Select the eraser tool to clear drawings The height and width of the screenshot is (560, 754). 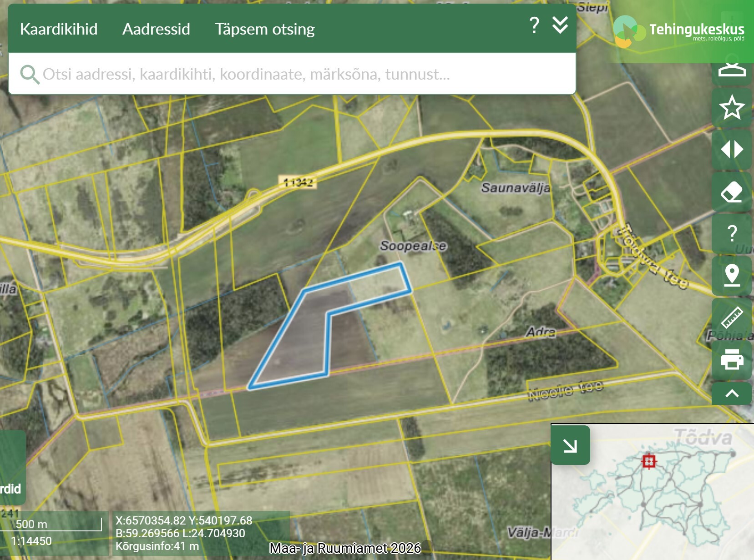(731, 192)
